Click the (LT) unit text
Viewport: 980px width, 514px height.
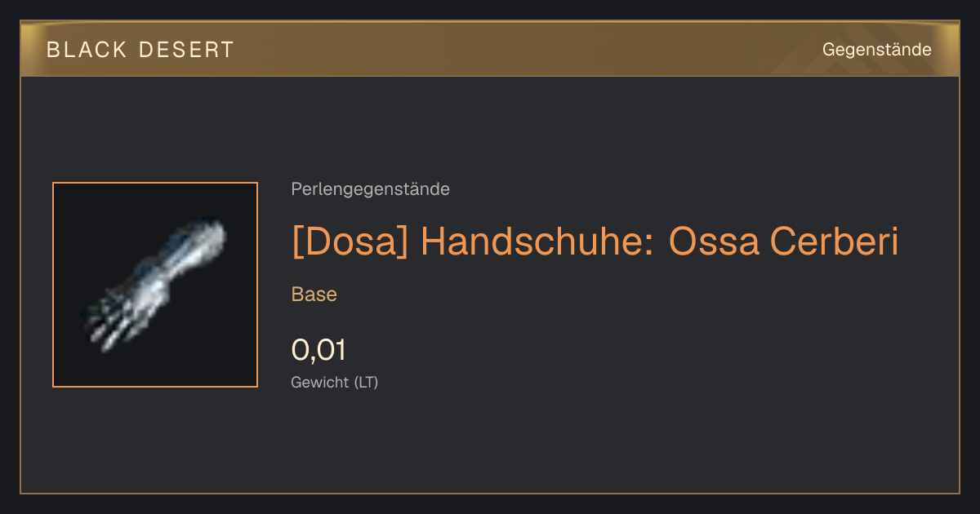pos(366,382)
